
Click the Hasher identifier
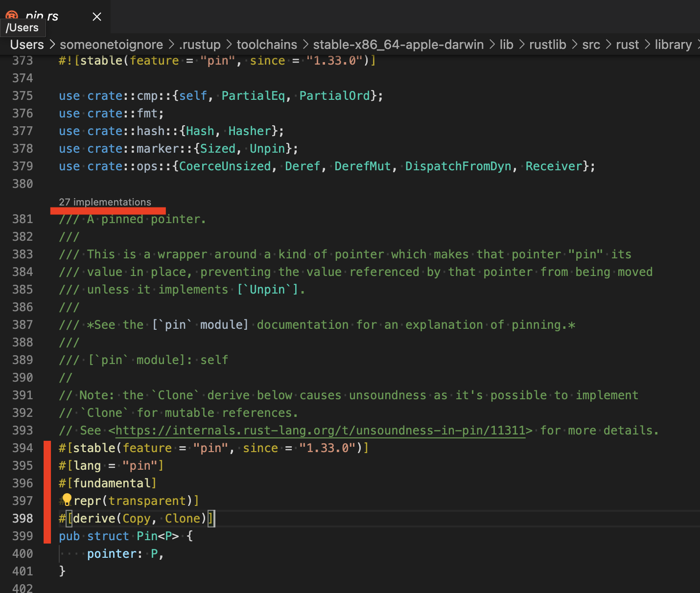click(250, 131)
